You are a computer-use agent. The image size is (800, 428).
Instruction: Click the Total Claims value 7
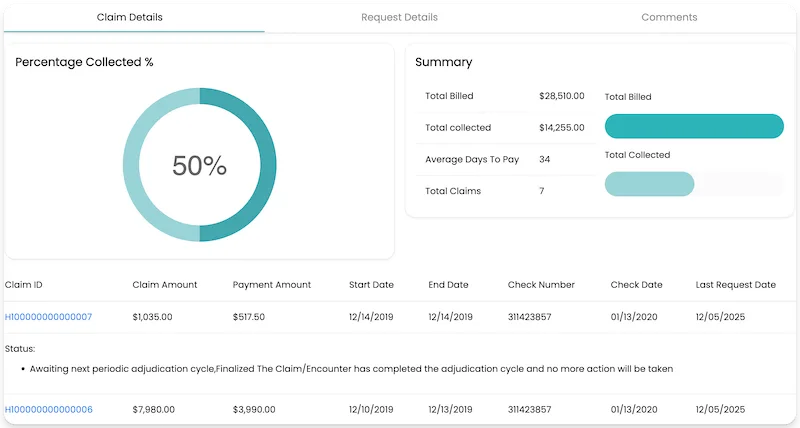pyautogui.click(x=541, y=191)
